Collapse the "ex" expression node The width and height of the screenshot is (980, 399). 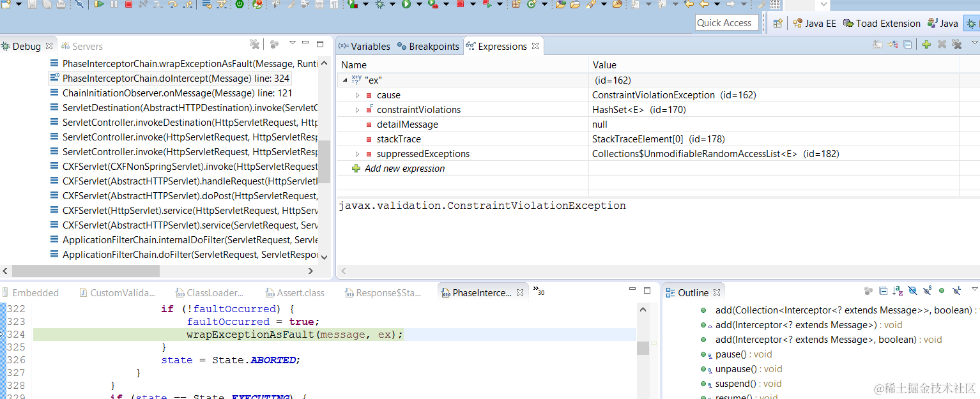(345, 80)
